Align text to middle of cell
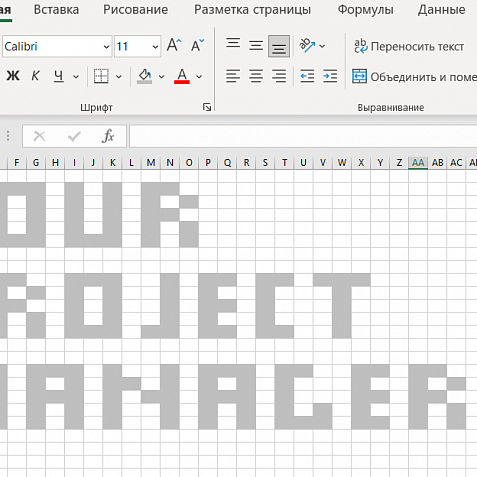477x477 pixels. tap(256, 46)
